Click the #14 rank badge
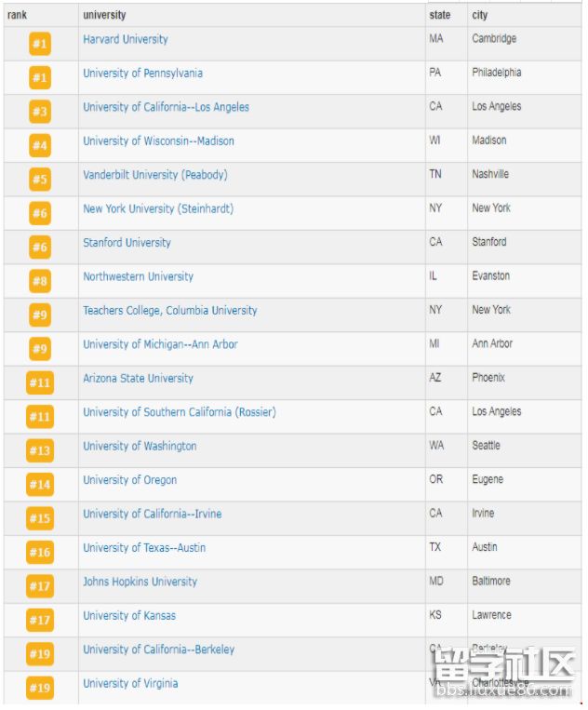588x710 pixels. (40, 485)
